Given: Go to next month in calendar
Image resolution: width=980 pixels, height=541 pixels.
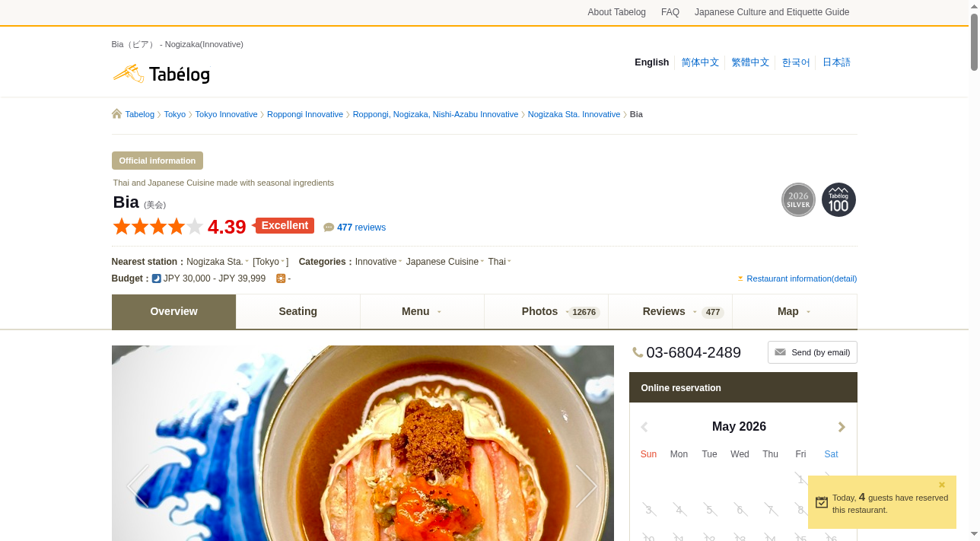Looking at the screenshot, I should pyautogui.click(x=842, y=428).
